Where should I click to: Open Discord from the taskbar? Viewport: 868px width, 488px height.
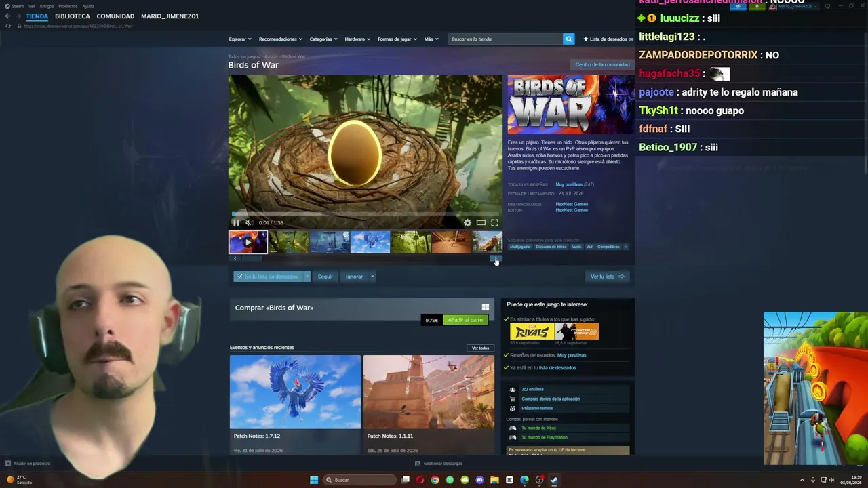pyautogui.click(x=479, y=480)
